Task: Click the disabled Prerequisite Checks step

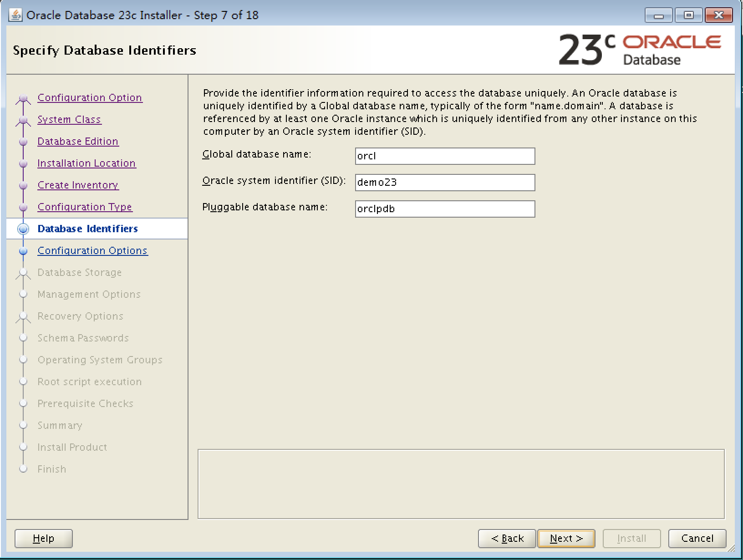Action: coord(85,403)
